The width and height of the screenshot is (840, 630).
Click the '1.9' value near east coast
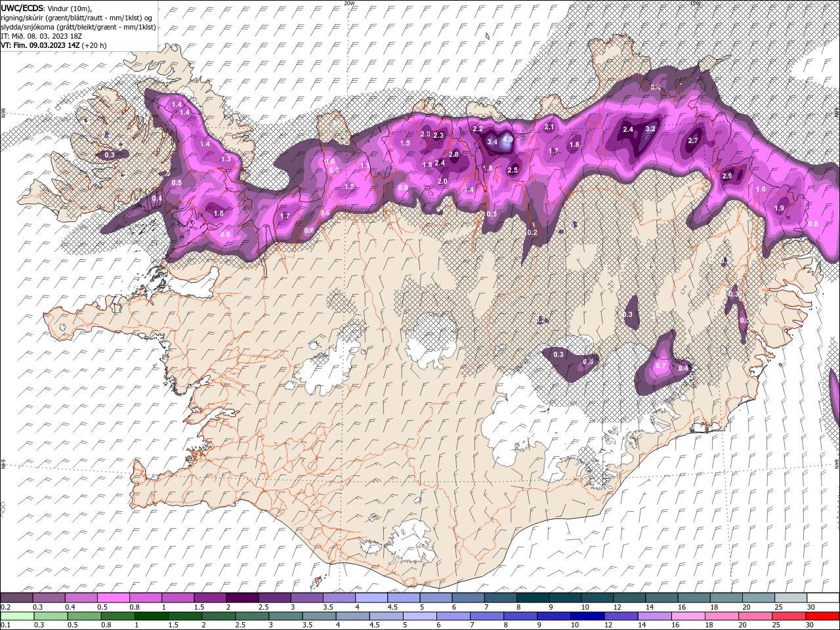(x=779, y=208)
